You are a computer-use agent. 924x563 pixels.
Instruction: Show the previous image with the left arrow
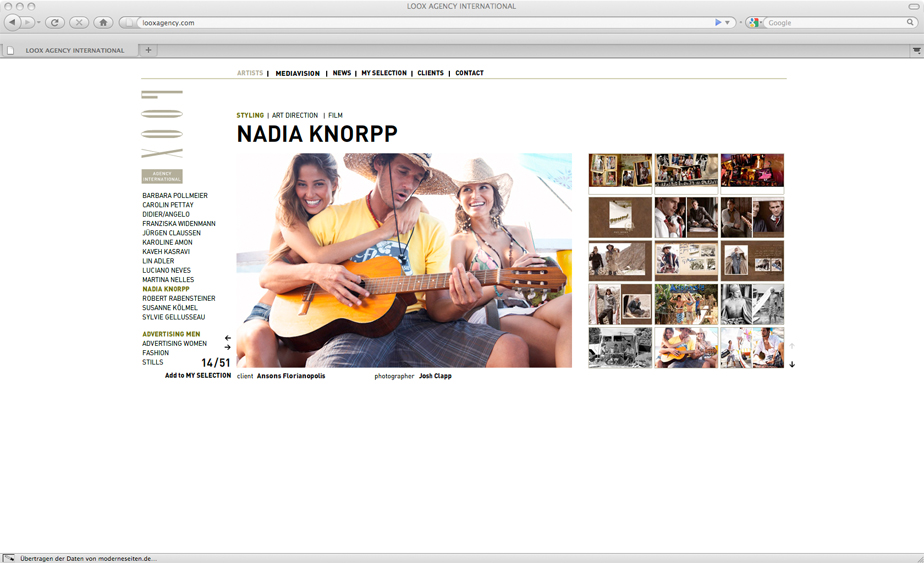click(x=228, y=338)
